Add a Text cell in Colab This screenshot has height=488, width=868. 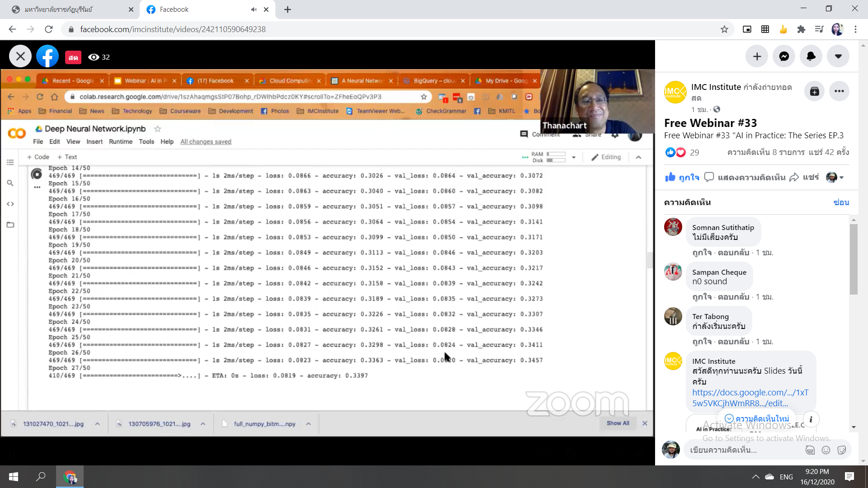(x=67, y=157)
